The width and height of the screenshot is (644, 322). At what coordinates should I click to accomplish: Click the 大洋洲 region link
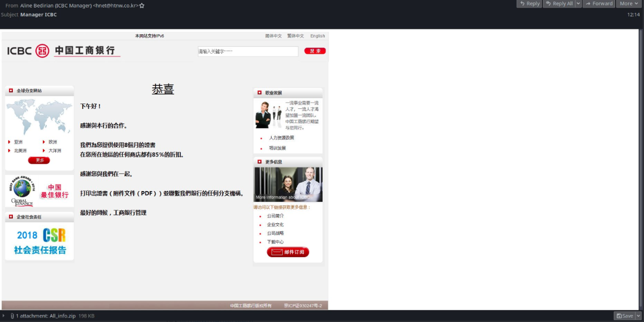pyautogui.click(x=55, y=151)
